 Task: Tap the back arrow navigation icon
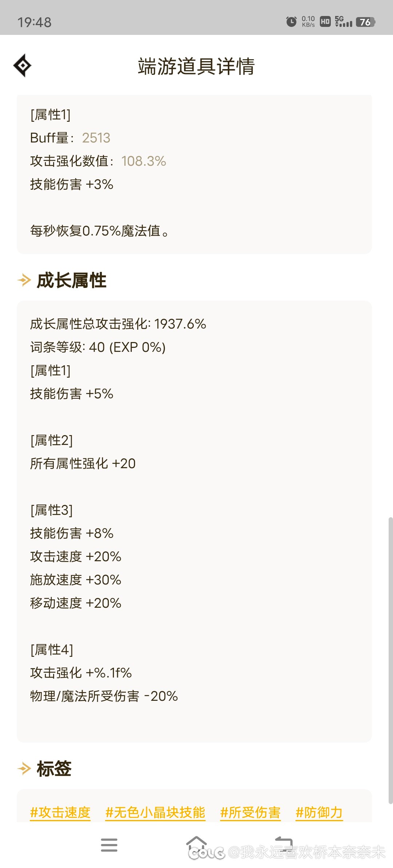284,844
